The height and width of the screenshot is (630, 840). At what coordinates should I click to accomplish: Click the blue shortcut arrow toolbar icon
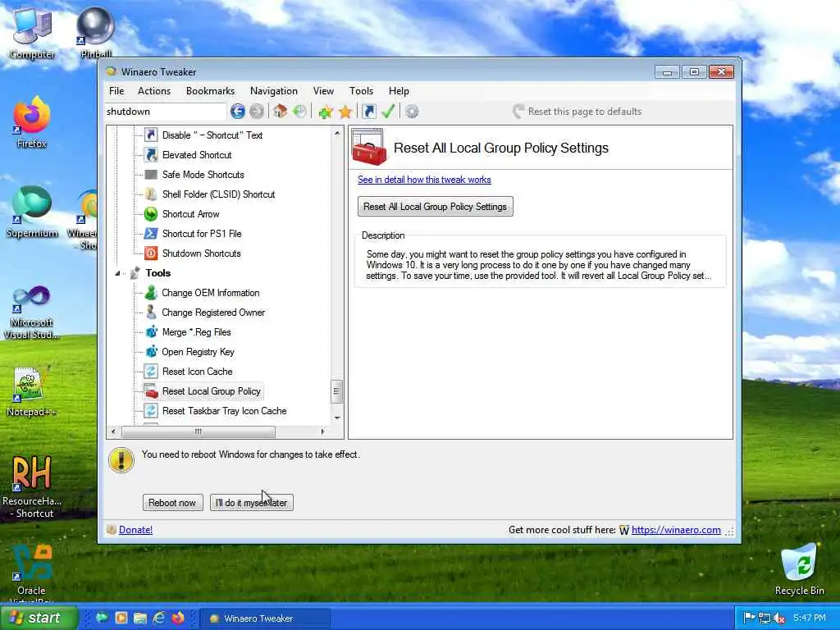coord(368,112)
